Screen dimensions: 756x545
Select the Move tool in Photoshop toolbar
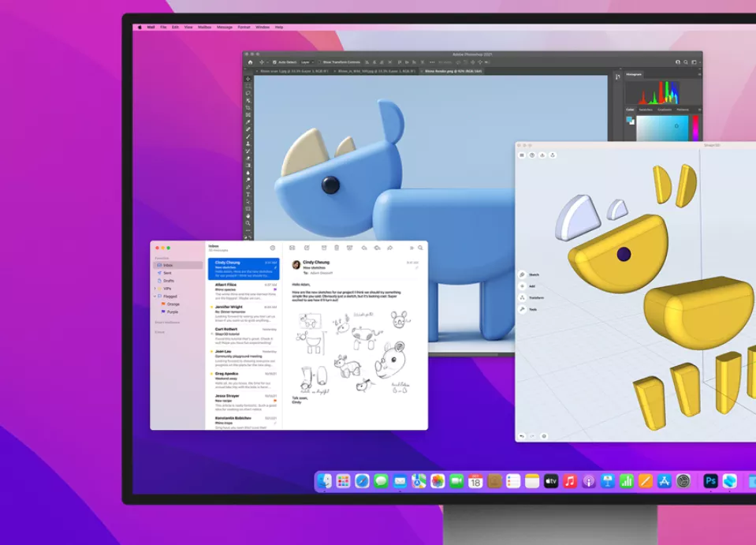[248, 79]
